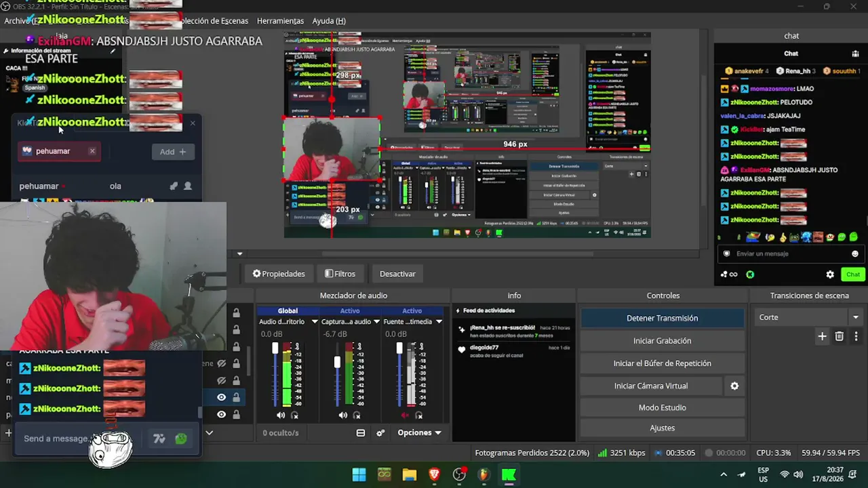Expand Audio del escritorio source dropdown
Screen dimensions: 868x488
tap(315, 322)
